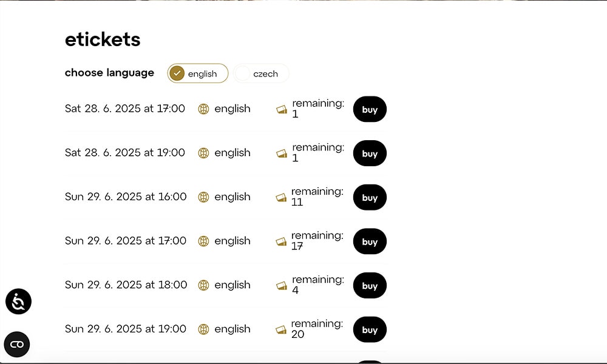Buy ticket for Sun 29.6. at 16:00
The width and height of the screenshot is (607, 364).
pos(370,197)
